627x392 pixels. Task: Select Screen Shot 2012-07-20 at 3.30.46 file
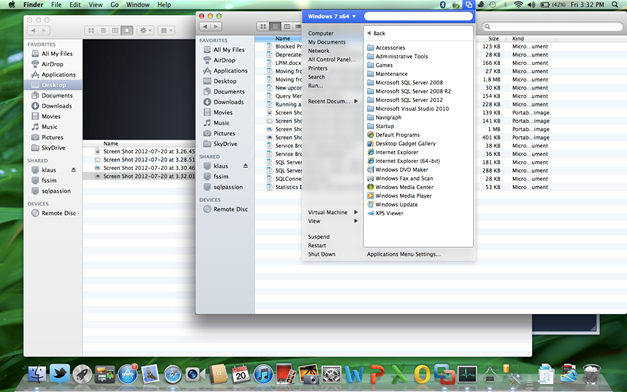click(x=149, y=168)
